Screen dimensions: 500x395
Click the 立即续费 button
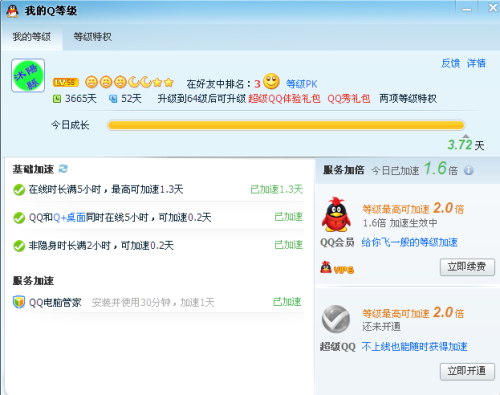[467, 267]
